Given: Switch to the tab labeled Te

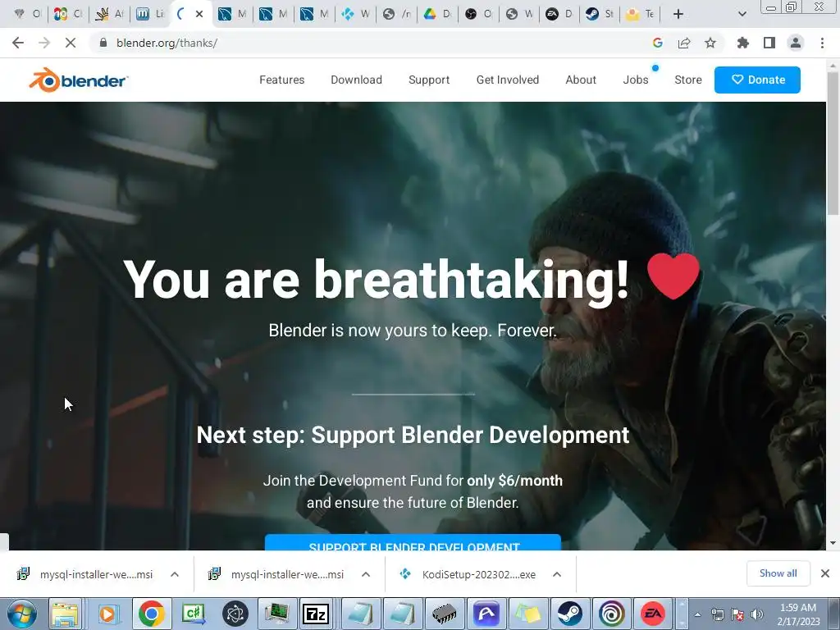Looking at the screenshot, I should point(640,14).
